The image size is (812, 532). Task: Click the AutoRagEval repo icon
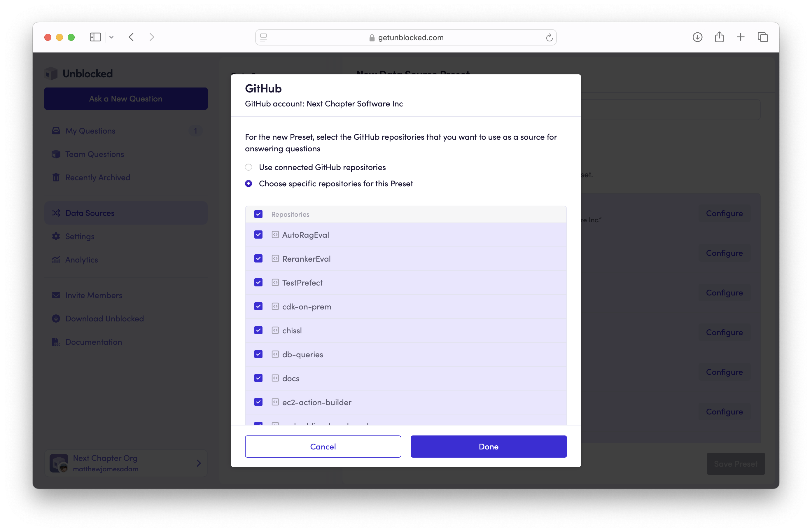275,235
